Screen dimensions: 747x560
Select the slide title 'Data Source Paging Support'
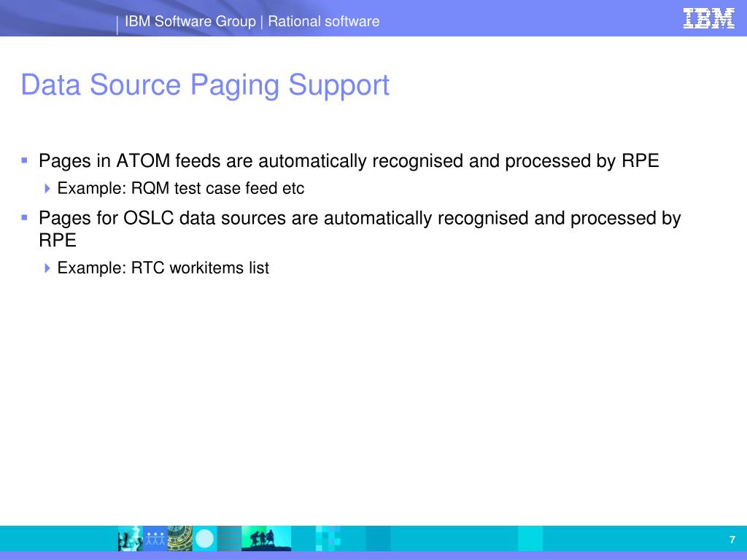tap(205, 85)
